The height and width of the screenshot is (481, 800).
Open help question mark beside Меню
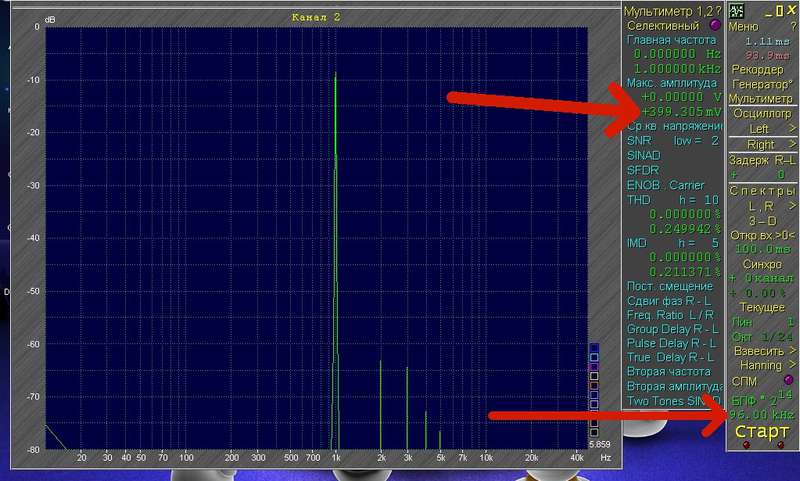click(x=793, y=27)
